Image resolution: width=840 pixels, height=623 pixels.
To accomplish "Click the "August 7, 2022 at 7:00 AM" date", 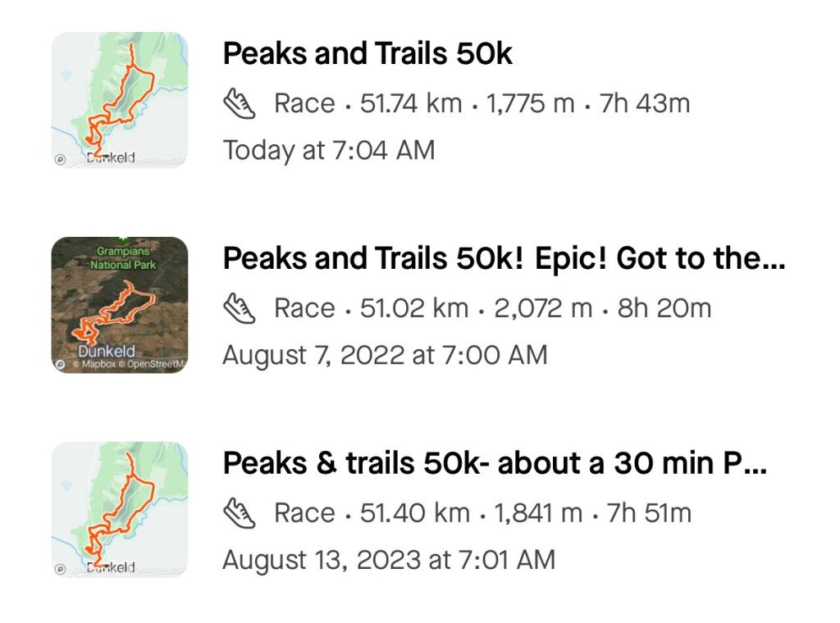I will (385, 356).
